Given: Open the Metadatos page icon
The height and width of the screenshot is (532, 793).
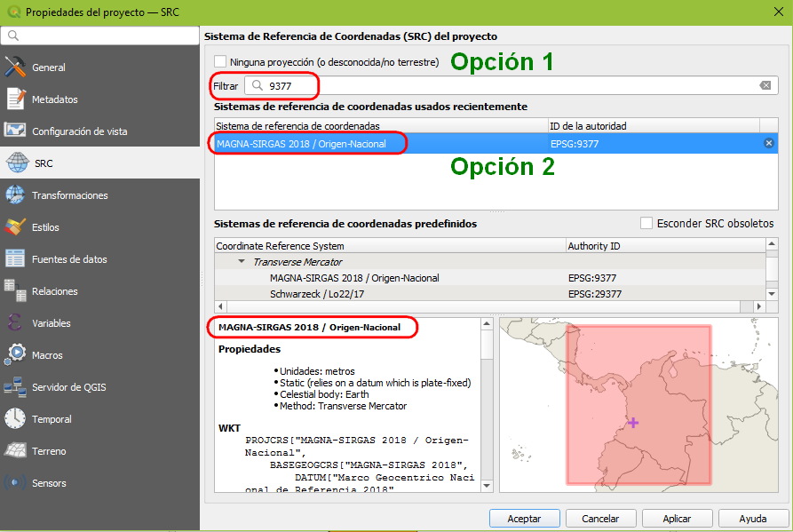Looking at the screenshot, I should tap(15, 99).
